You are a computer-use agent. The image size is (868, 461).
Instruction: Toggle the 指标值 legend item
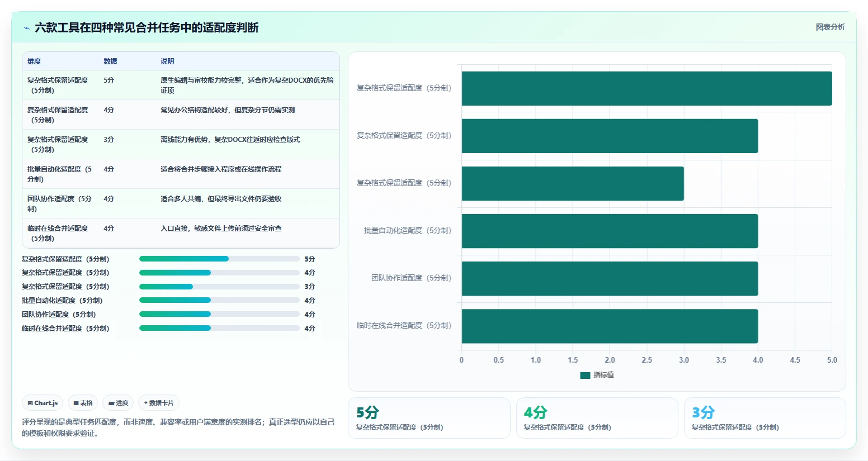tap(597, 375)
